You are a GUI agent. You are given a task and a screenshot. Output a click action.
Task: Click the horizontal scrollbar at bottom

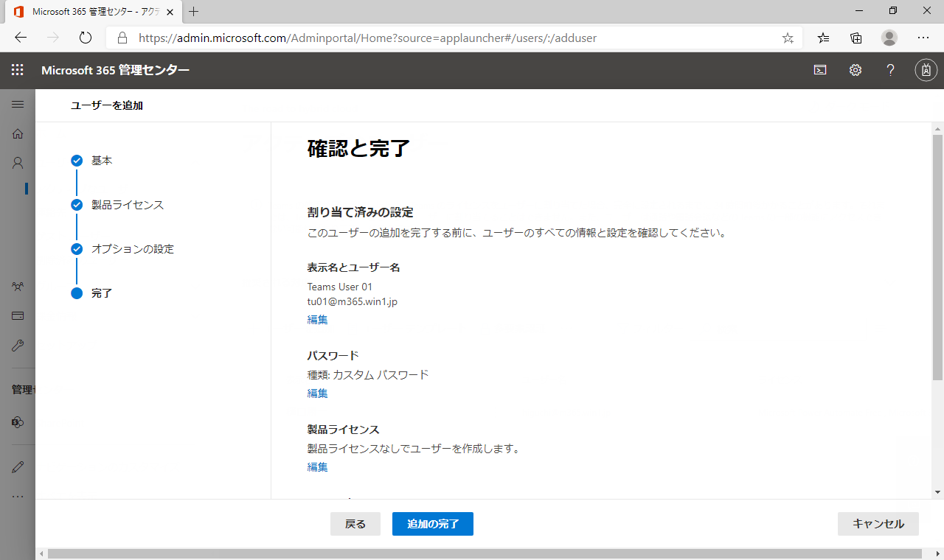tap(485, 553)
